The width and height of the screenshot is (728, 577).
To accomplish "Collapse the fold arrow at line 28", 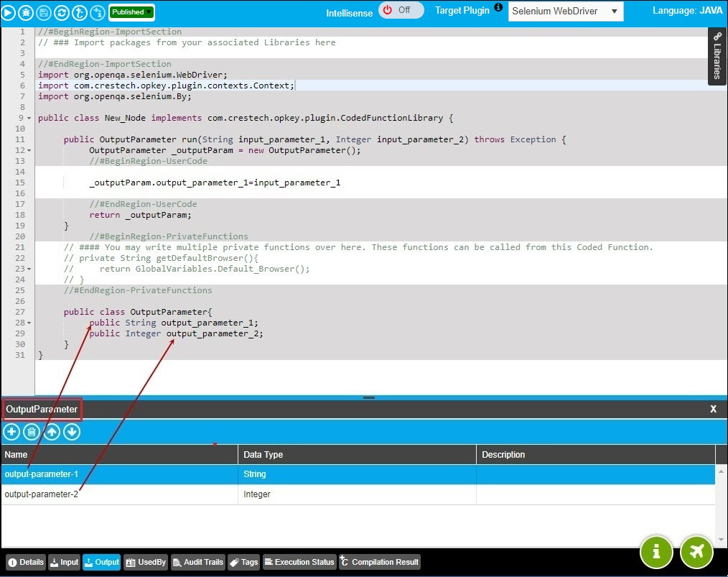I will pos(29,323).
